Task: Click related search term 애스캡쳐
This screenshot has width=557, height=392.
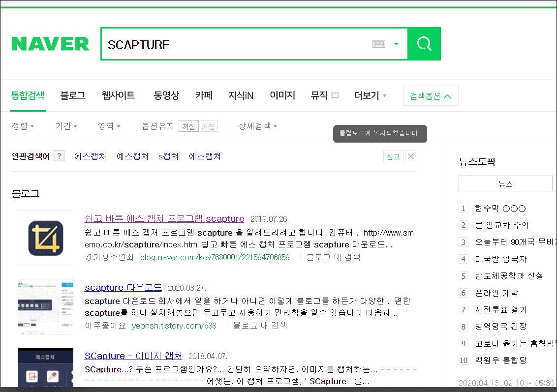Action: pos(205,156)
